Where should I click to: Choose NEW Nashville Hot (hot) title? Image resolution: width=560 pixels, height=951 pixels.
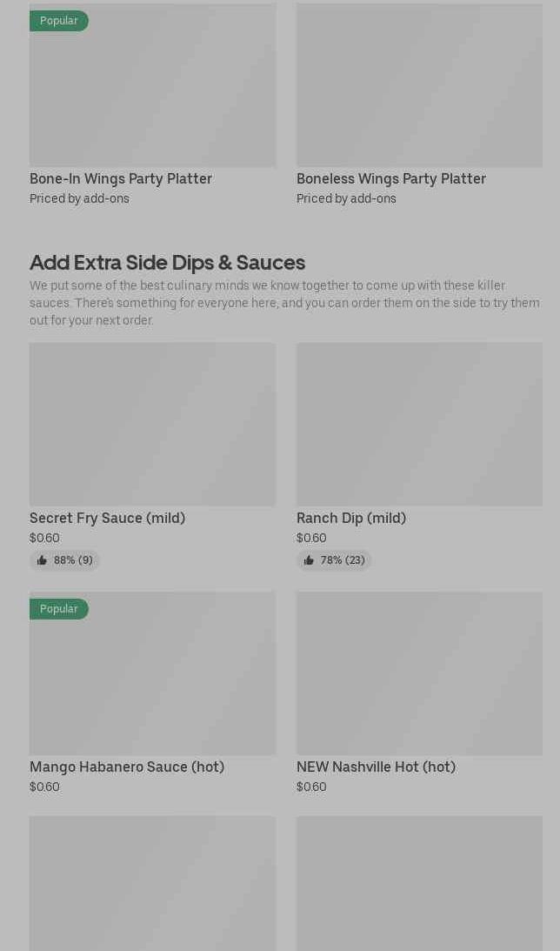pyautogui.click(x=376, y=767)
